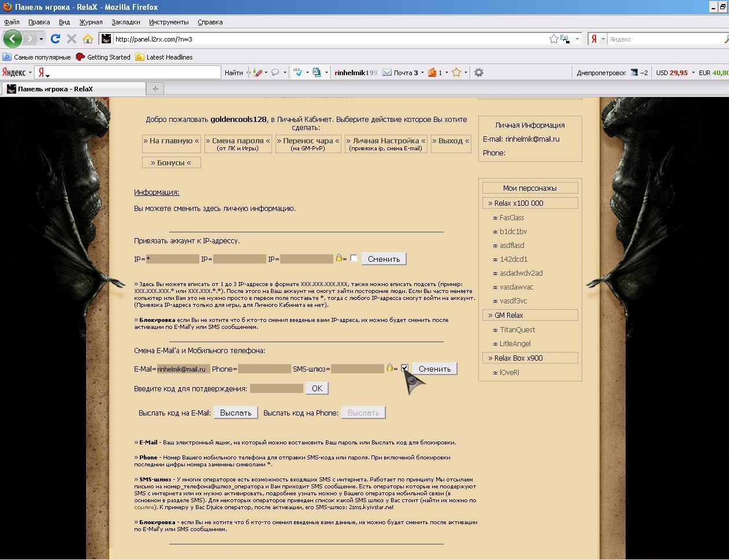Image resolution: width=729 pixels, height=560 pixels.
Task: Click the first IP address input field
Action: coord(173,258)
